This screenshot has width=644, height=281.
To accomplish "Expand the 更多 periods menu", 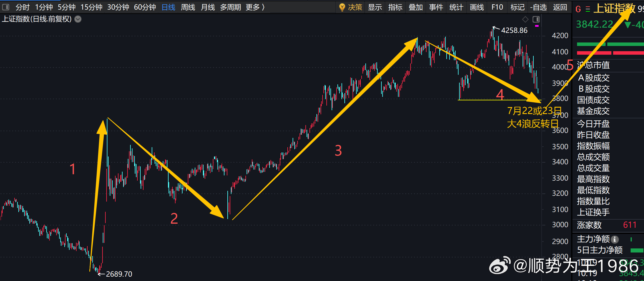I will tap(255, 7).
